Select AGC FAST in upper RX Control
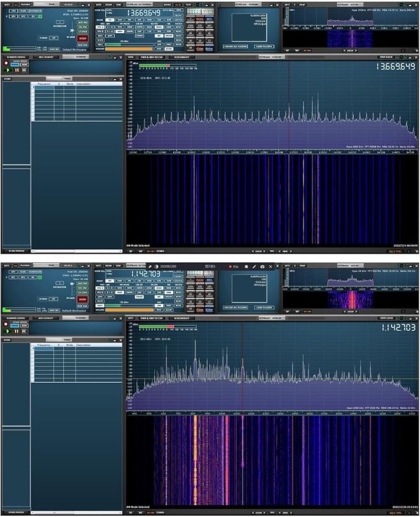This screenshot has height=517, width=420. tap(169, 45)
